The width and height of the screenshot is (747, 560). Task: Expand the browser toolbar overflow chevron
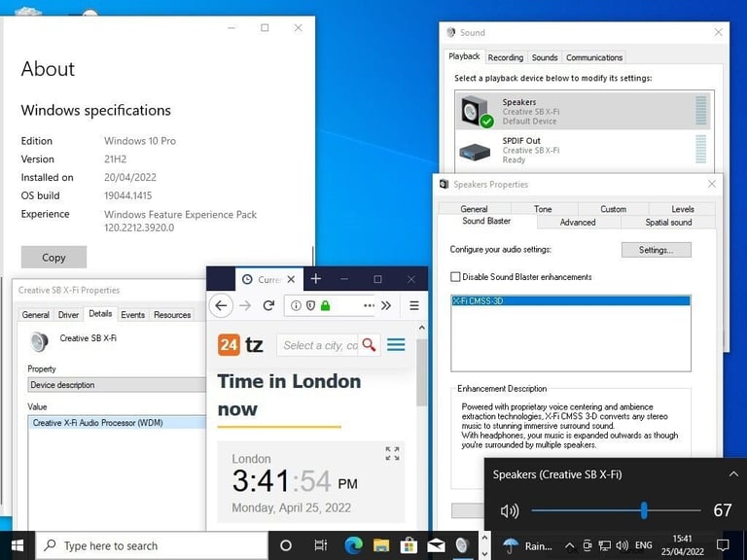click(386, 305)
